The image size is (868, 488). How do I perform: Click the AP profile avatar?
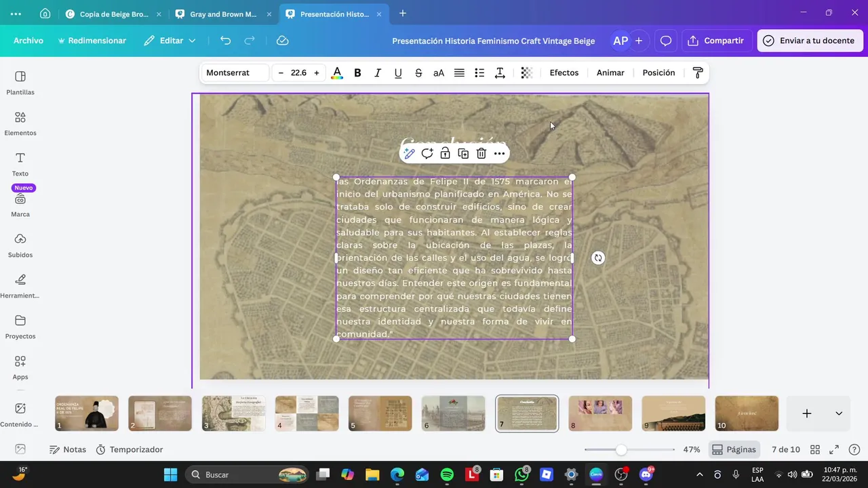coord(620,41)
